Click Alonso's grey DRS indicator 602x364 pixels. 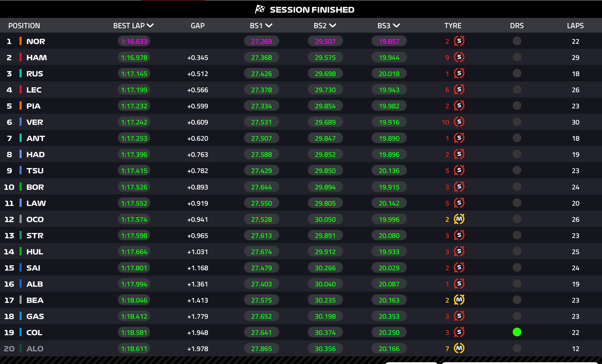[517, 348]
